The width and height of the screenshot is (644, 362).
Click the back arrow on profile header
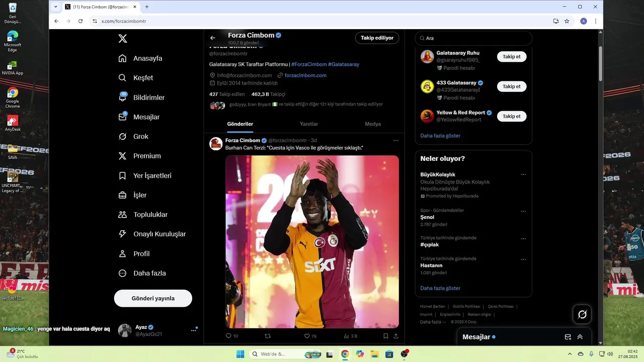coord(213,38)
